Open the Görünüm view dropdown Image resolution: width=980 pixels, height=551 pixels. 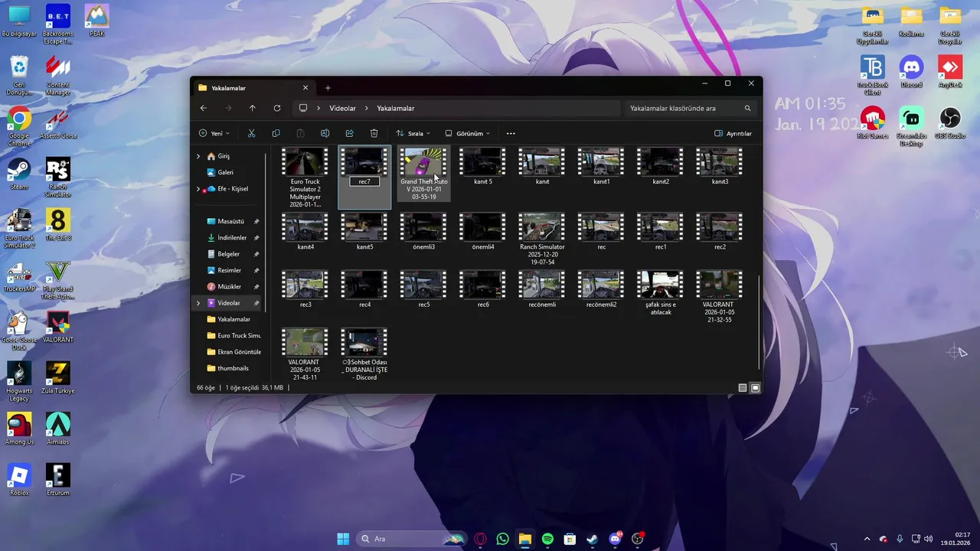coord(468,133)
